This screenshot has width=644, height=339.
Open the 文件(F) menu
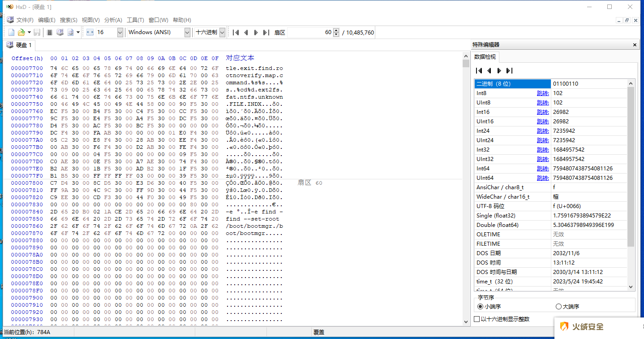click(x=25, y=20)
